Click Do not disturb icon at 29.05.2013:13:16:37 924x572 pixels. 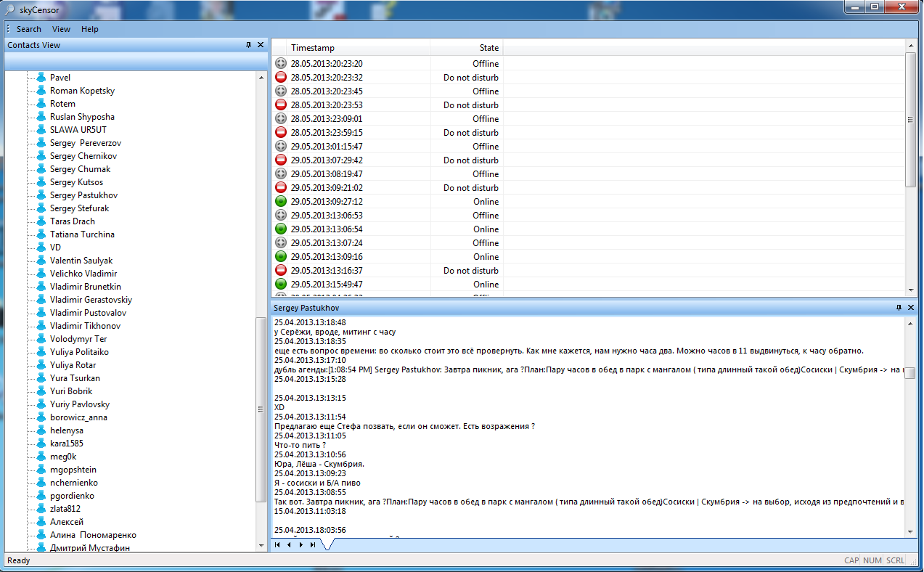point(281,270)
